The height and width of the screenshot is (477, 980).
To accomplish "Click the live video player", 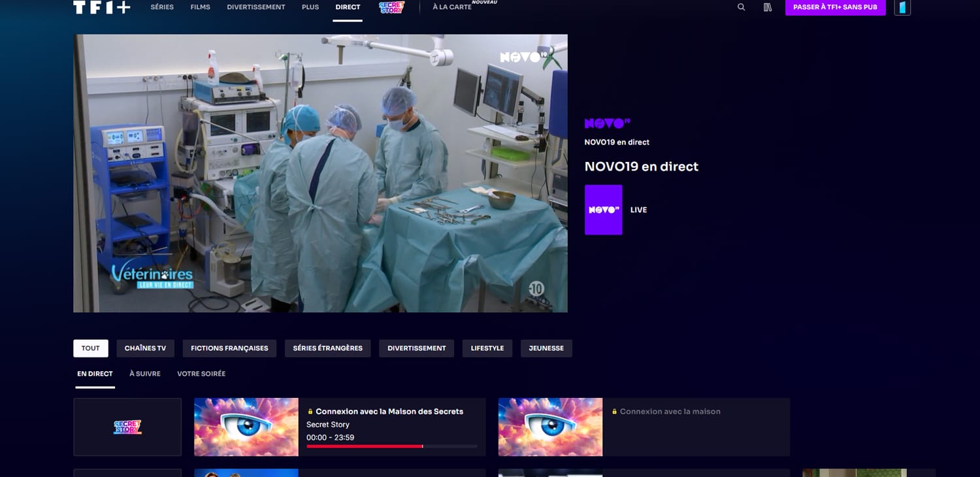I will 320,173.
